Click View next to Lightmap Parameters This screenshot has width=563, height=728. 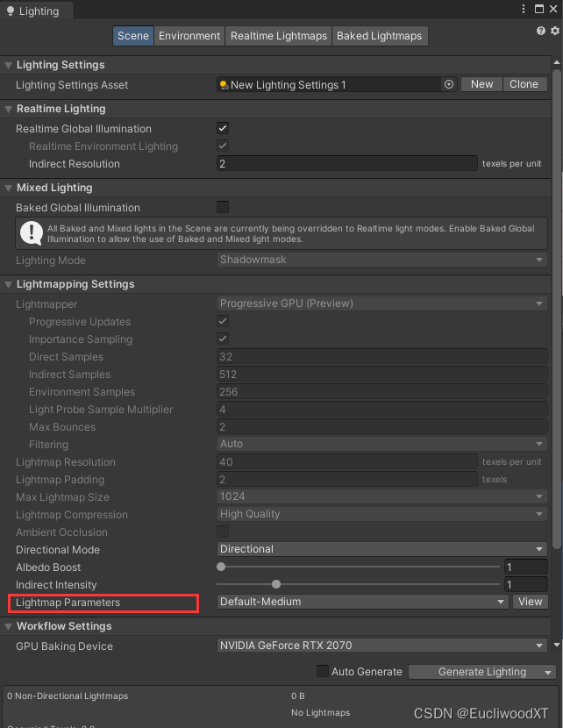tap(530, 602)
